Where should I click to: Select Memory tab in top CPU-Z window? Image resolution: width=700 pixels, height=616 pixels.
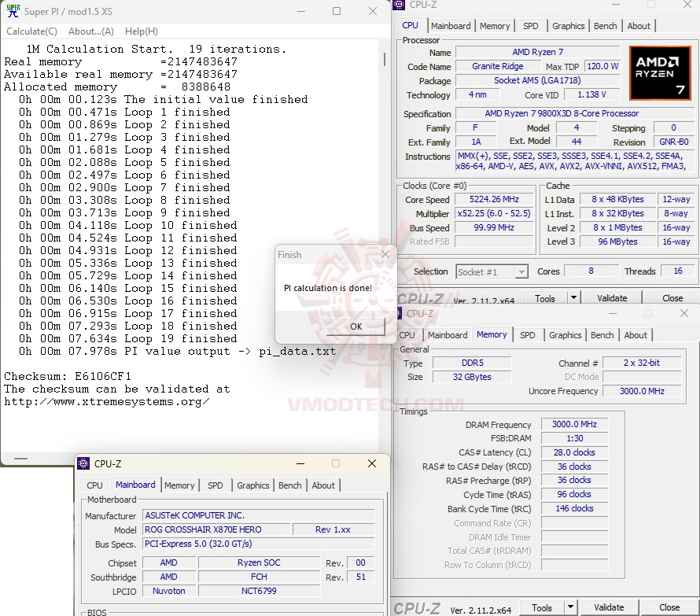(x=495, y=26)
